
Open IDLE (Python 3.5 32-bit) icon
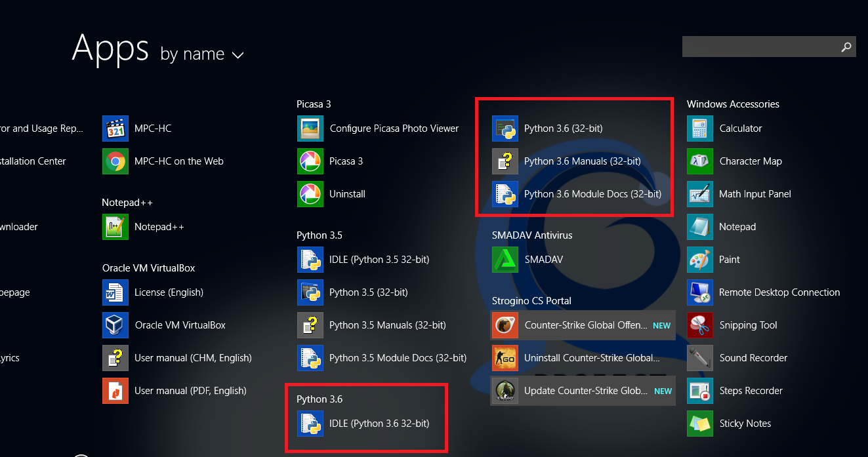pos(310,260)
